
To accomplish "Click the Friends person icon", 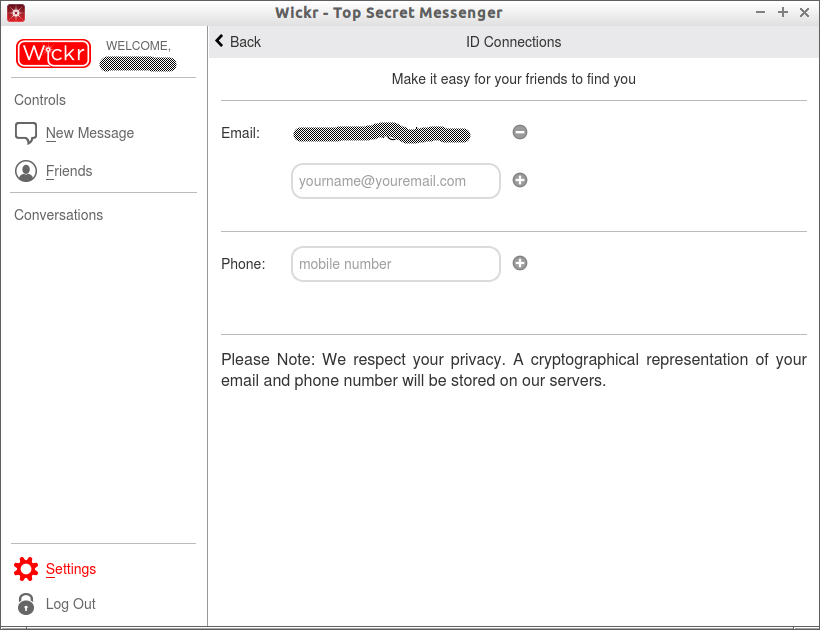I will point(26,171).
